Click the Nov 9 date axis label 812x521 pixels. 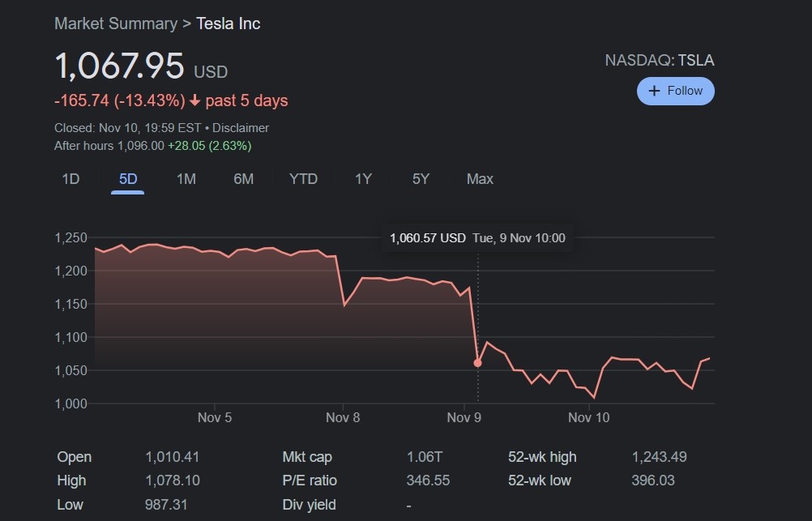[464, 417]
